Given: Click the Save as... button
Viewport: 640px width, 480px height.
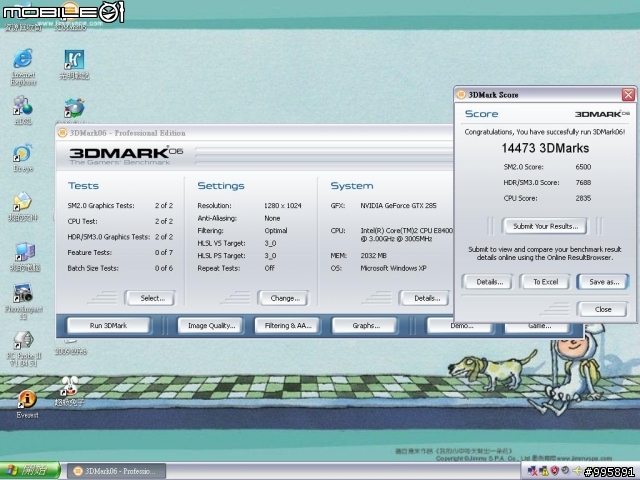Looking at the screenshot, I should 603,282.
